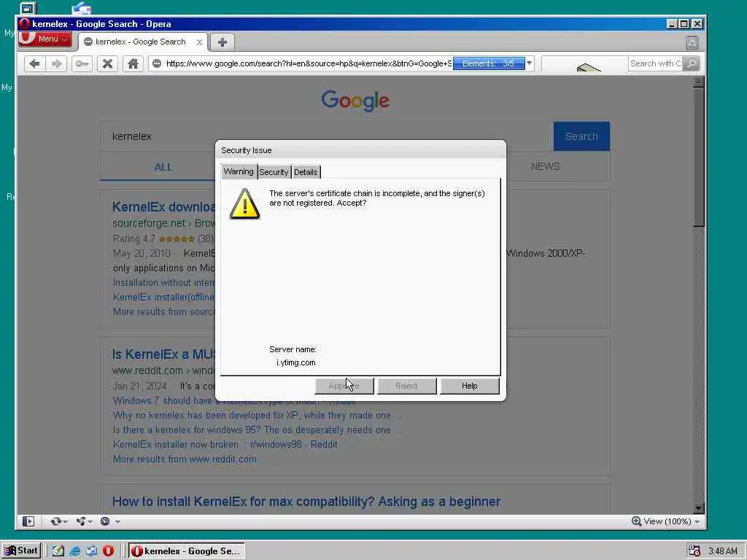Click the zoom magnifier icon in status bar
The height and width of the screenshot is (560, 747).
tap(636, 521)
